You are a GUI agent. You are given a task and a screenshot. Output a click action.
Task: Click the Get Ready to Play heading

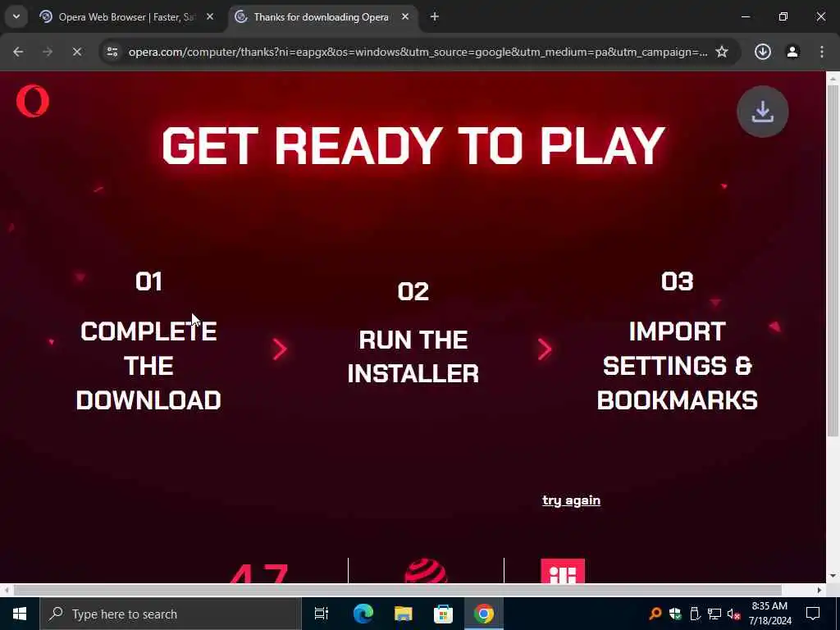coord(413,146)
